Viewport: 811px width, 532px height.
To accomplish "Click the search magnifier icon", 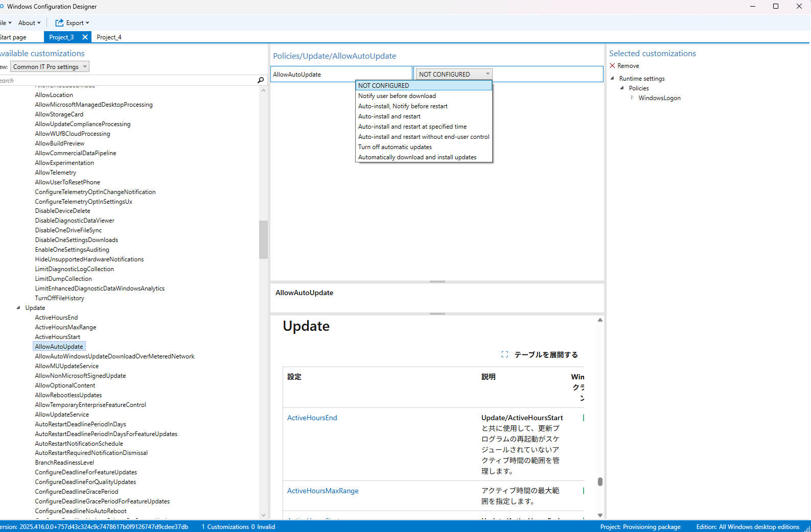I will click(261, 80).
